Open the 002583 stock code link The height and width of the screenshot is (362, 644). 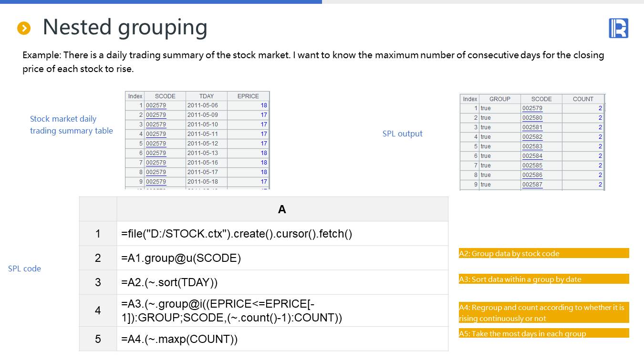532,146
